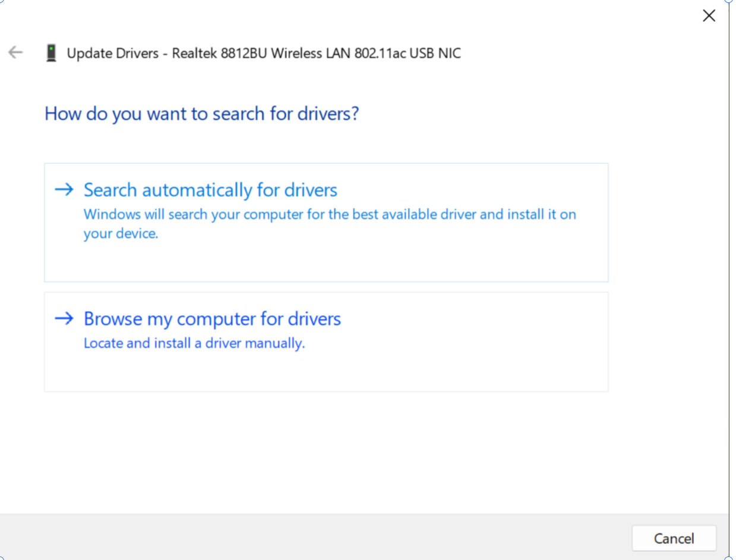Click 'Locate and install a driver manually' text
The image size is (736, 560).
pyautogui.click(x=194, y=343)
